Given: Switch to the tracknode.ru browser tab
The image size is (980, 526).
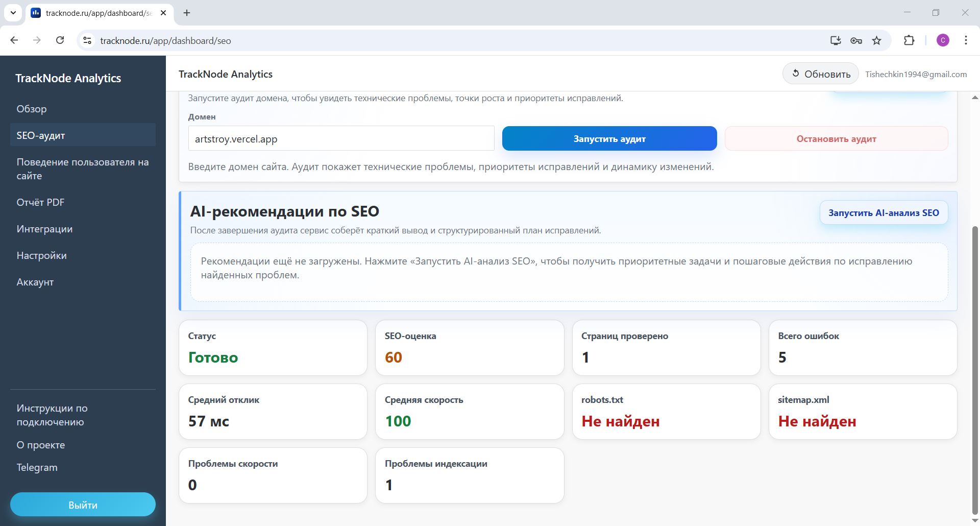Looking at the screenshot, I should click(x=92, y=13).
